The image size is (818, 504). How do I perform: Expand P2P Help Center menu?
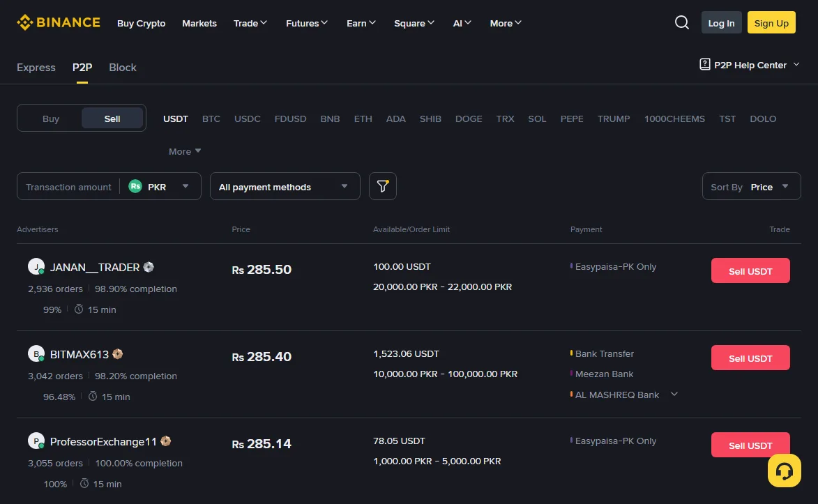coord(796,64)
